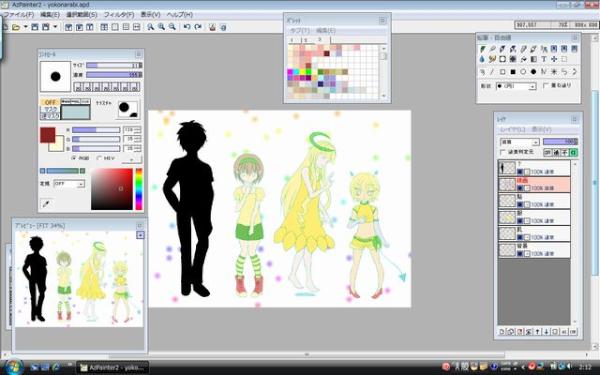Select the dashed rectangle selection tool
This screenshot has width=600, height=375.
click(564, 59)
